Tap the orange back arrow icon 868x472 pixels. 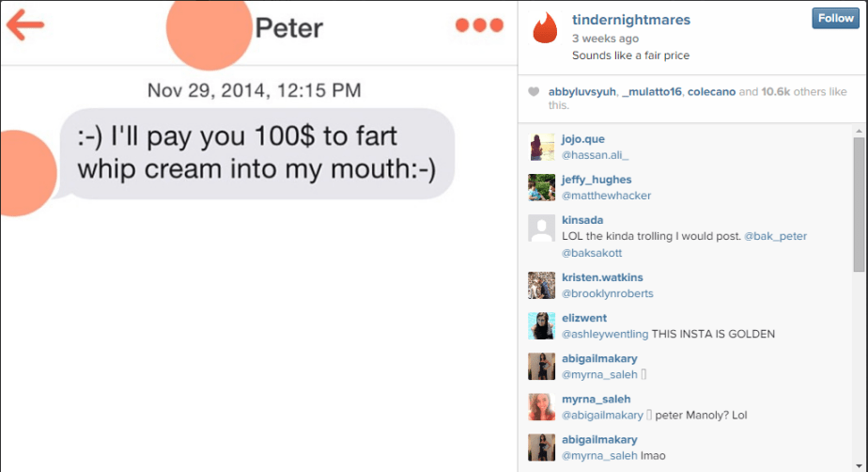pos(25,24)
